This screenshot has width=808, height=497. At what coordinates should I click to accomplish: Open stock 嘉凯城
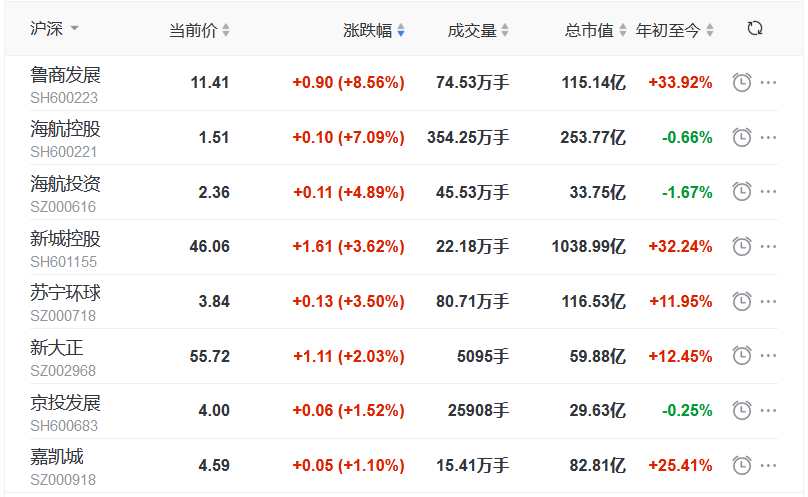(57, 457)
